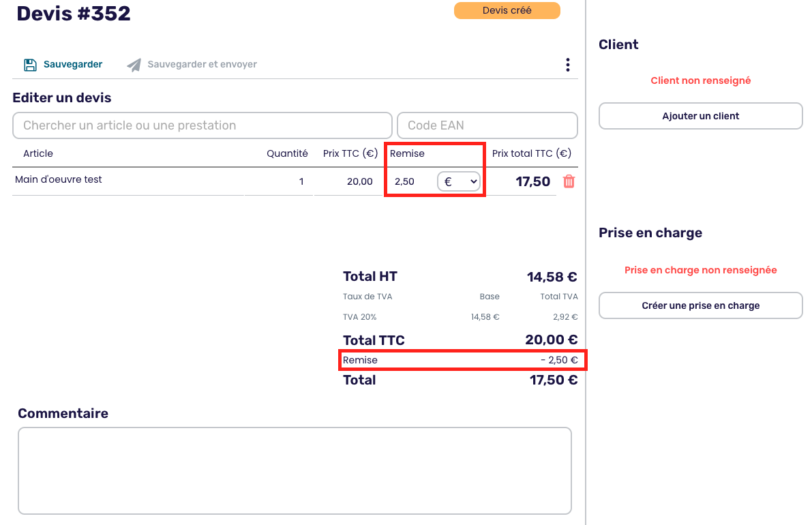The image size is (812, 525).
Task: Select the Main d'oeuvre test article name
Action: click(59, 179)
